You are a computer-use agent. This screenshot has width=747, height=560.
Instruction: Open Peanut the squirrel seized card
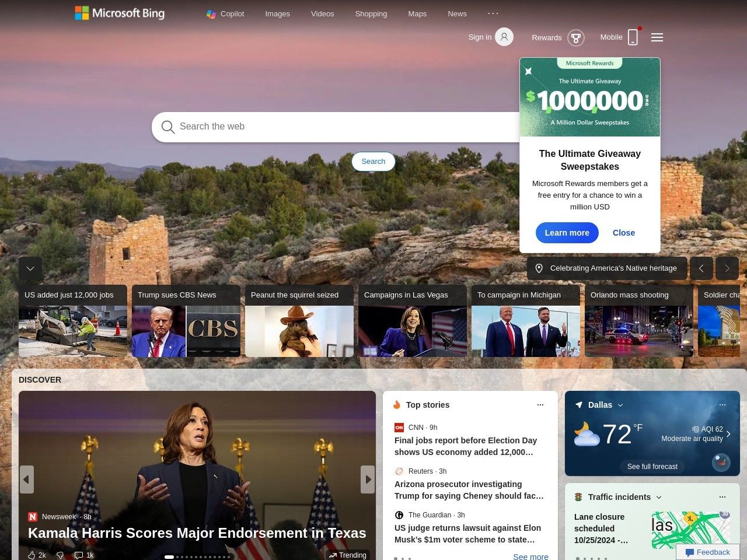coord(299,321)
